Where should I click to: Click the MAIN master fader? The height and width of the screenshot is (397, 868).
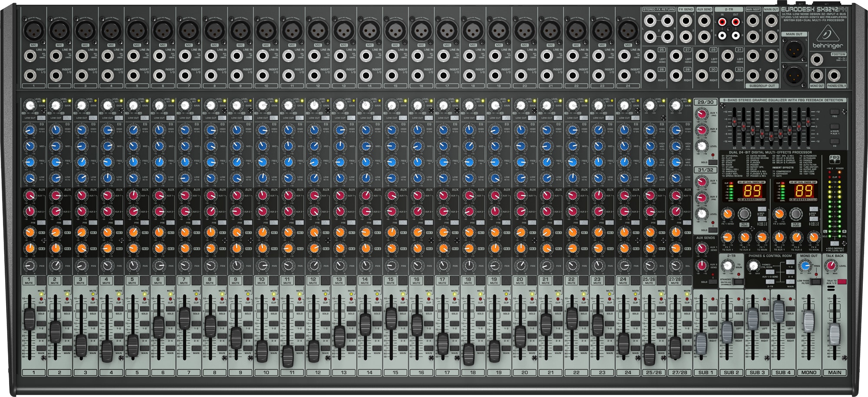835,334
